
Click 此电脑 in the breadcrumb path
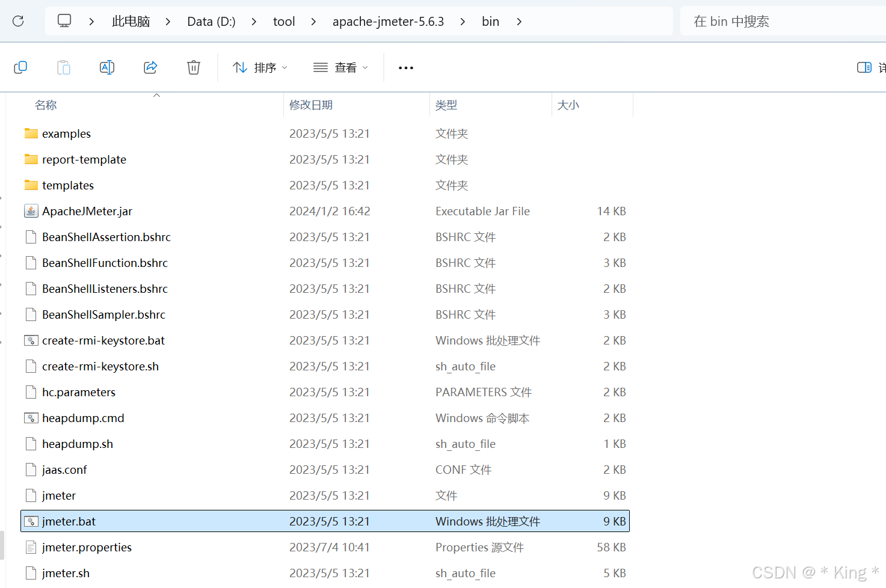(131, 22)
